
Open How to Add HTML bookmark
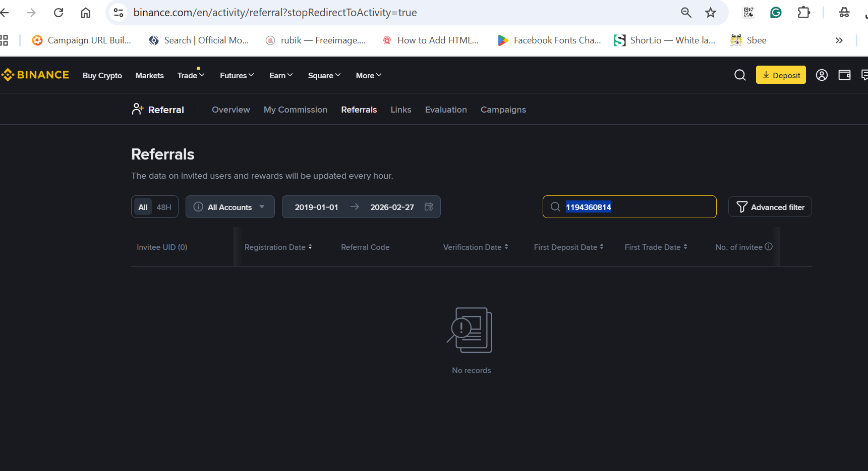point(430,40)
